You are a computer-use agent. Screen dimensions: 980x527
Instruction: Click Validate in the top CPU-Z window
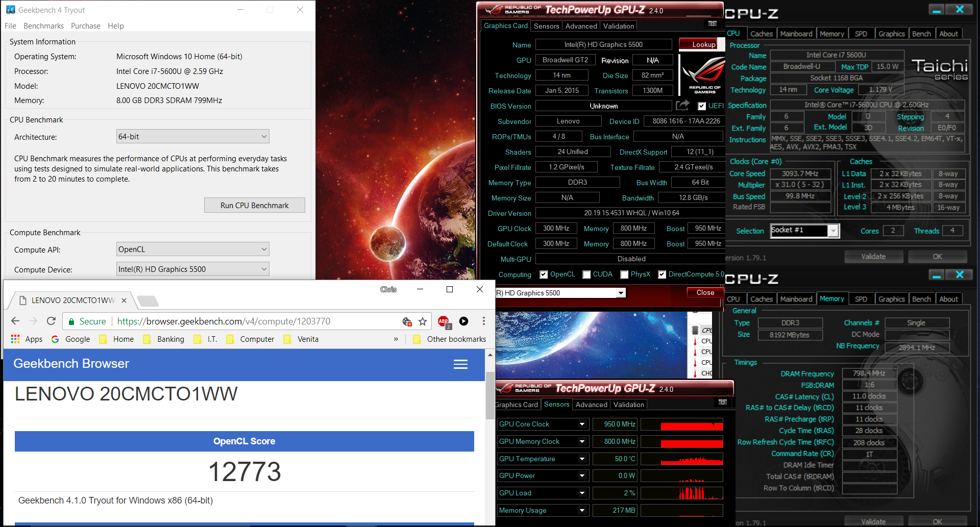pos(873,257)
